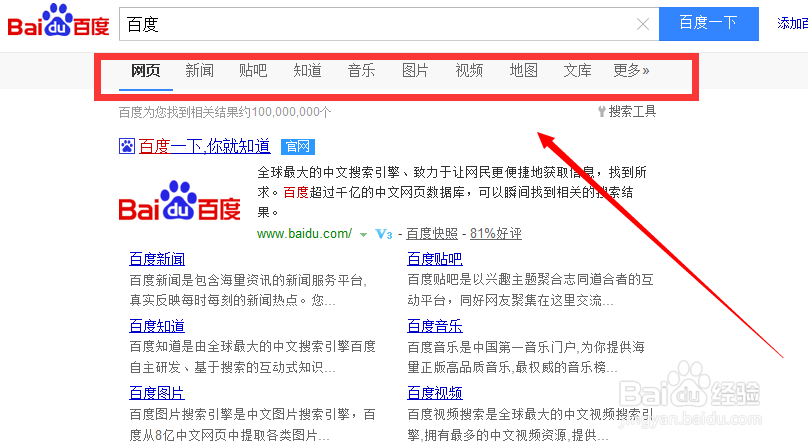Open the 百度音乐 sublink

point(435,326)
